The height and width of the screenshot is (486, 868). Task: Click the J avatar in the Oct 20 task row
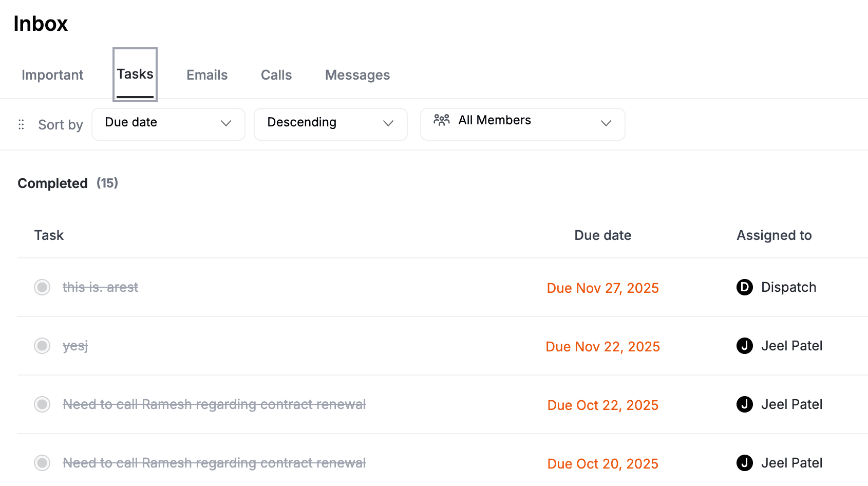pyautogui.click(x=745, y=463)
